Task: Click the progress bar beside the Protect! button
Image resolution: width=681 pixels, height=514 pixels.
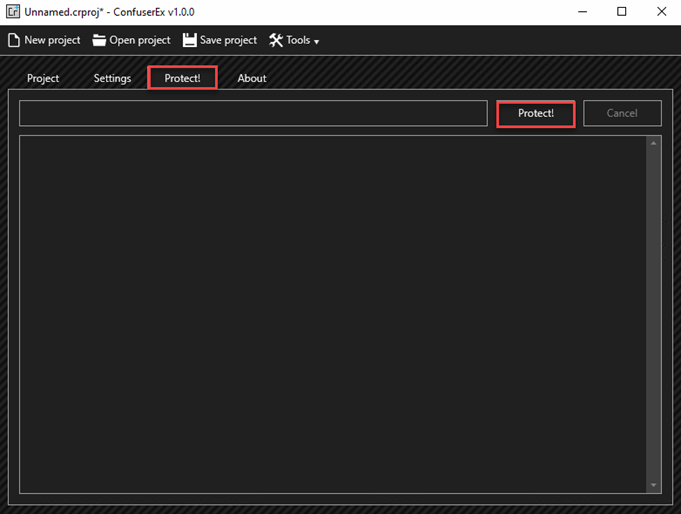Action: coord(253,113)
